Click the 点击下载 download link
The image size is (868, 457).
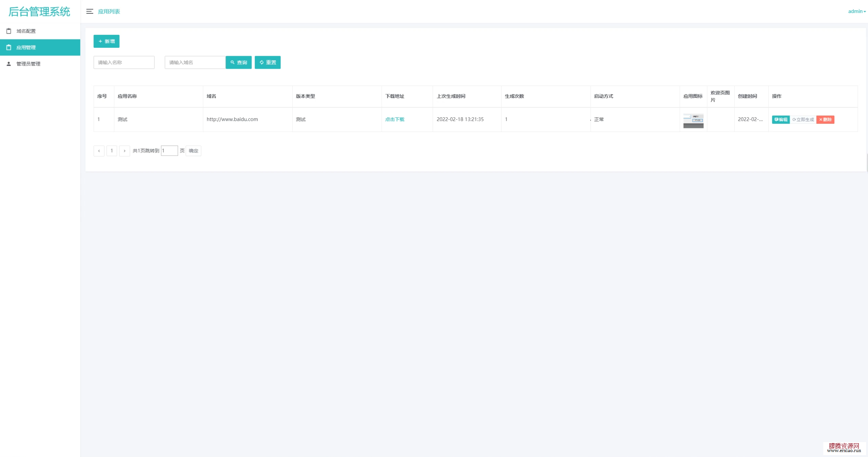pyautogui.click(x=395, y=119)
